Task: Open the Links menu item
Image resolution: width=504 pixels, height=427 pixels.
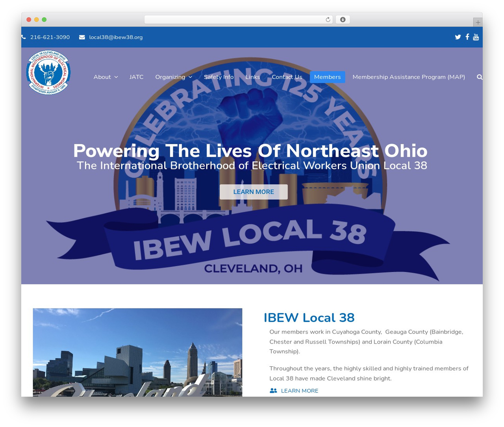Action: pyautogui.click(x=252, y=77)
